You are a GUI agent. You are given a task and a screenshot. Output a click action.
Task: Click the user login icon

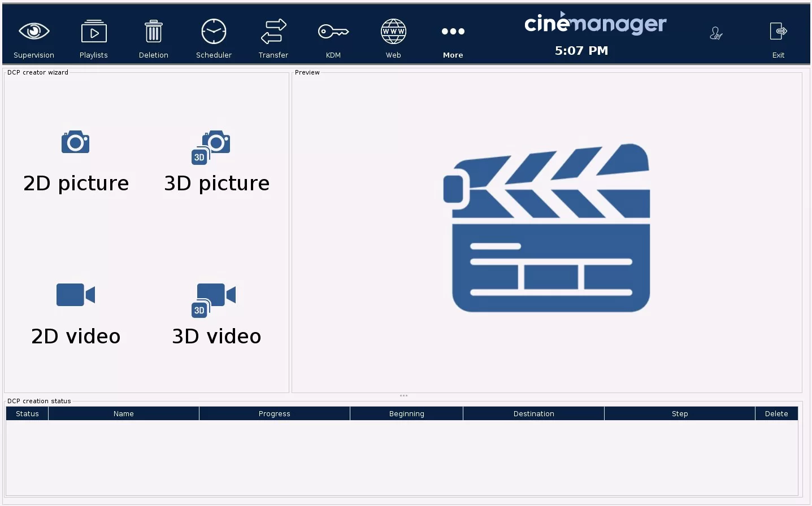pos(716,34)
